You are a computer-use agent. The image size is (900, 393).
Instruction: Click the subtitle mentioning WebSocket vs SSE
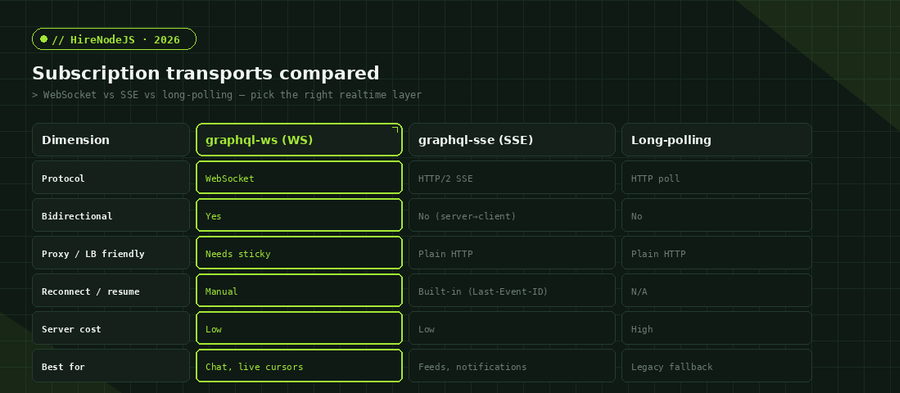click(x=227, y=95)
